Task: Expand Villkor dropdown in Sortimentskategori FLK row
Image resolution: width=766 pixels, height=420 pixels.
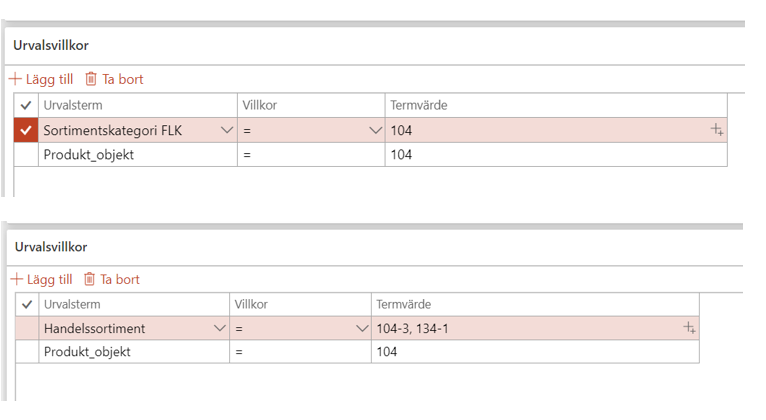Action: coord(375,130)
